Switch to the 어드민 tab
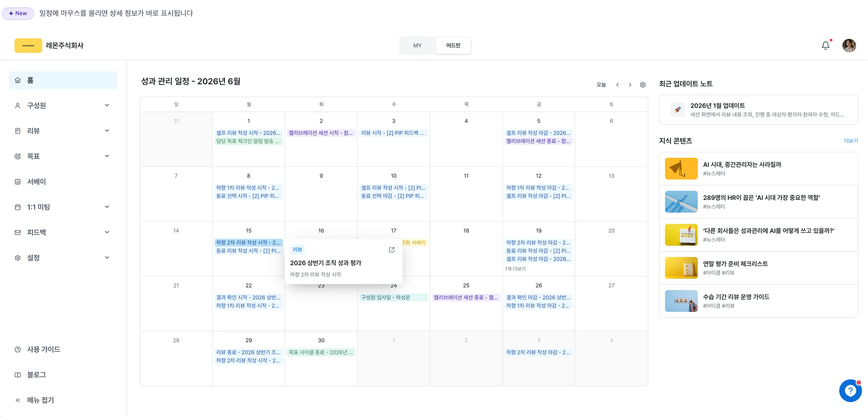This screenshot has width=868, height=417. 453,45
